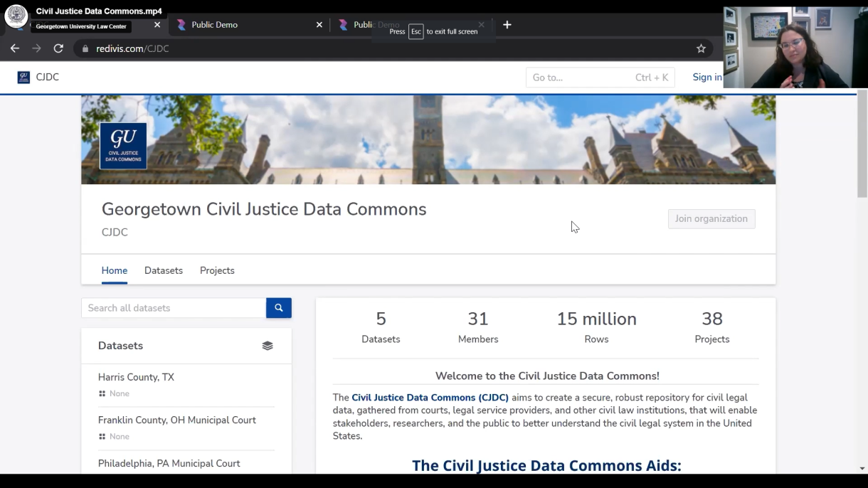This screenshot has height=488, width=868.
Task: Click the layers icon beside Datasets heading
Action: point(268,345)
